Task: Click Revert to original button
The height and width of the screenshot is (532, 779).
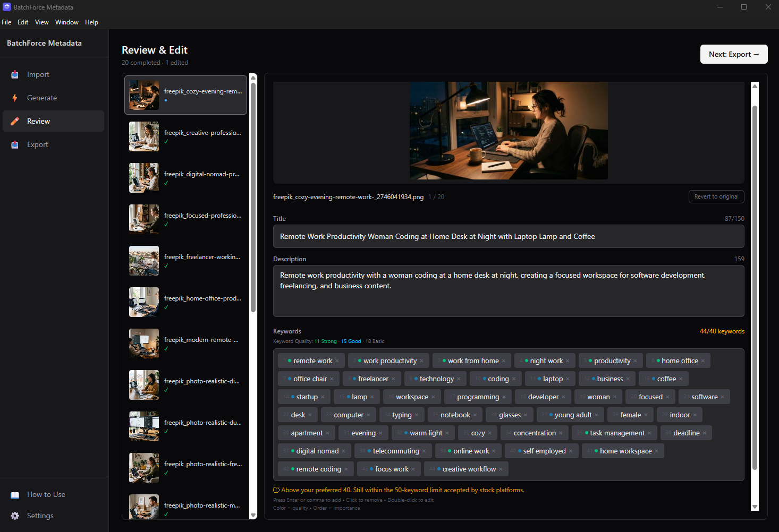Action: [716, 196]
